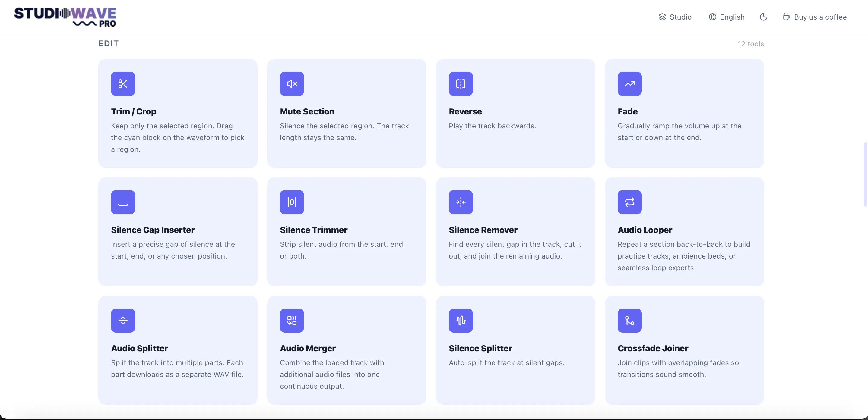The width and height of the screenshot is (868, 420).
Task: Open the Audio Merger title
Action: click(x=308, y=348)
